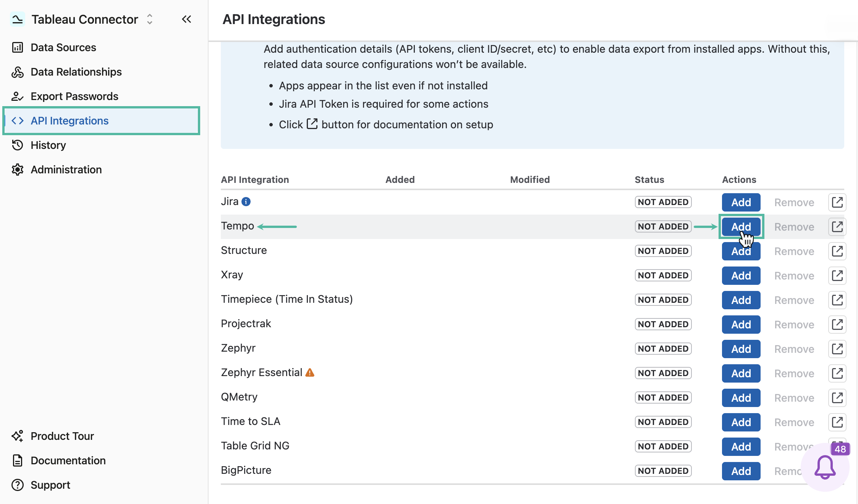
Task: Click the Tableau Connector logo icon
Action: coord(18,19)
